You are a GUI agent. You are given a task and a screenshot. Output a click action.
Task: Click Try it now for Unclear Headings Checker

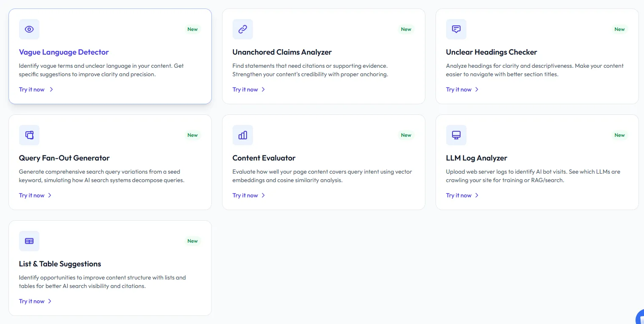point(458,89)
